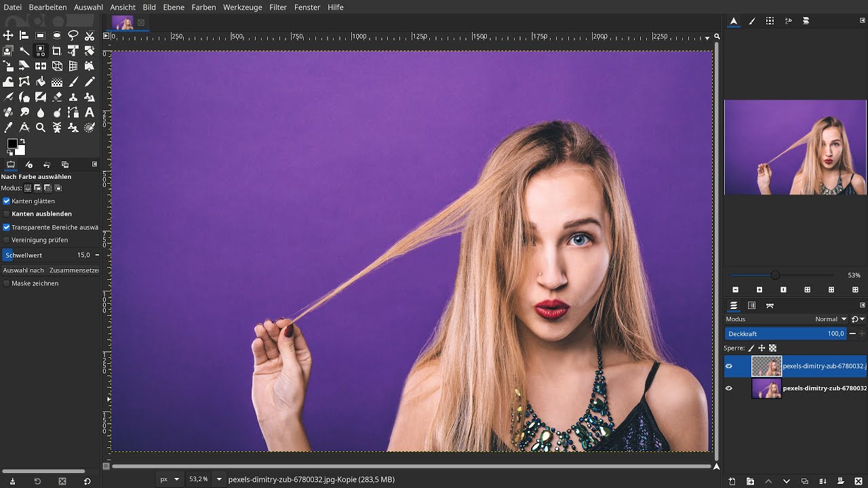This screenshot has height=488, width=868.
Task: Open the Filter menu
Action: pyautogui.click(x=278, y=7)
